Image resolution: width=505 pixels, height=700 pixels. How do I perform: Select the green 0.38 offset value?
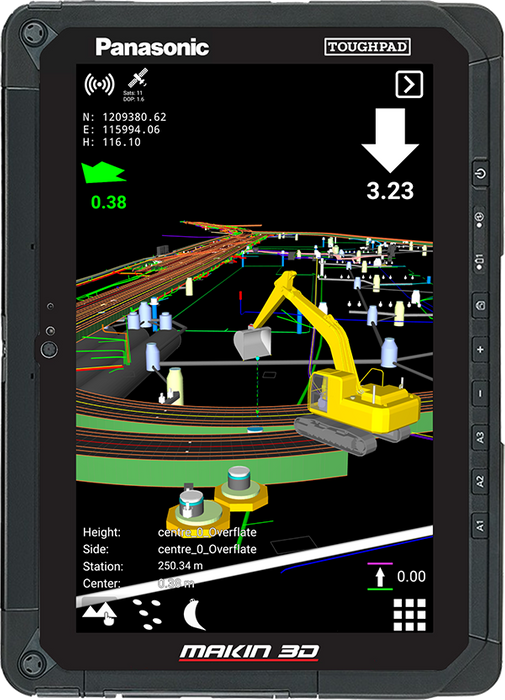pos(109,202)
